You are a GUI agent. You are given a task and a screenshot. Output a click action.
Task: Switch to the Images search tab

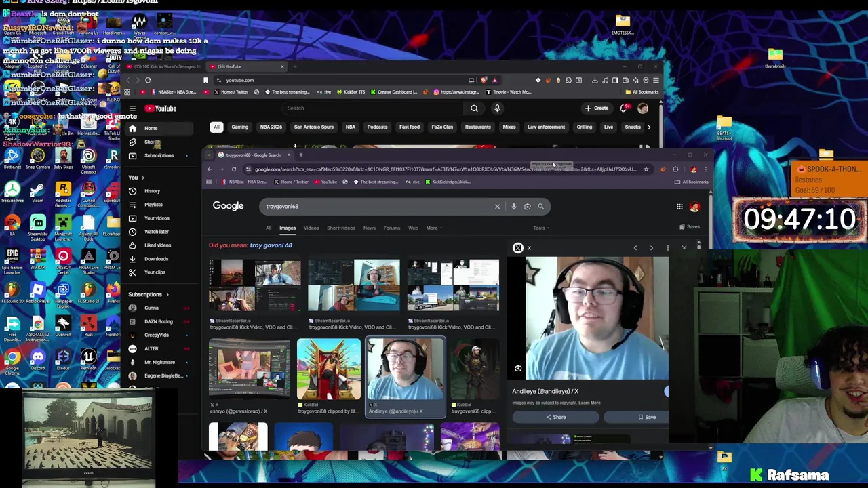click(288, 228)
